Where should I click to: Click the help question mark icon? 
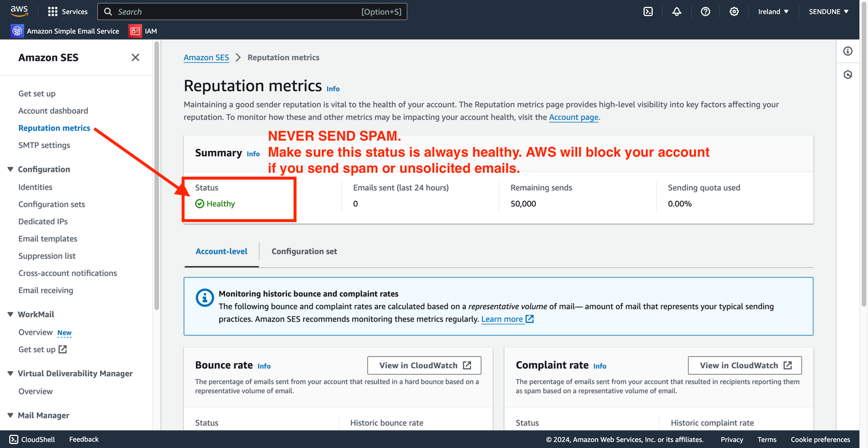705,12
